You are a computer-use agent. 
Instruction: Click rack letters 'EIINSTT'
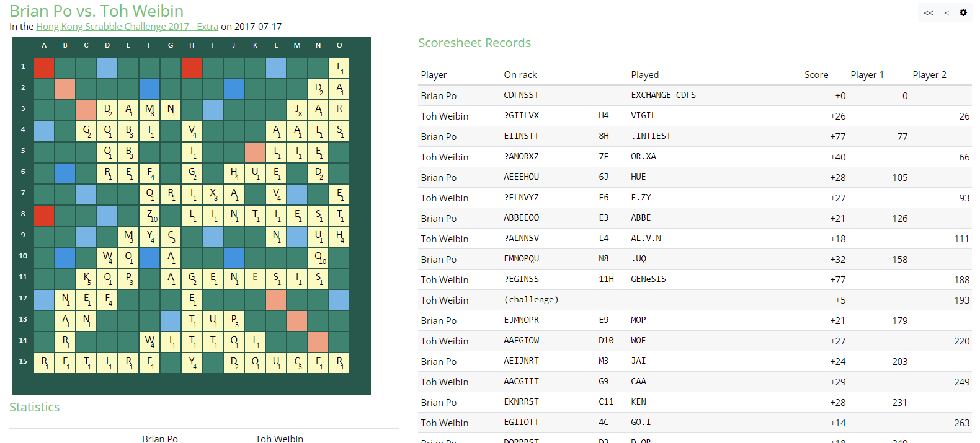pos(521,136)
